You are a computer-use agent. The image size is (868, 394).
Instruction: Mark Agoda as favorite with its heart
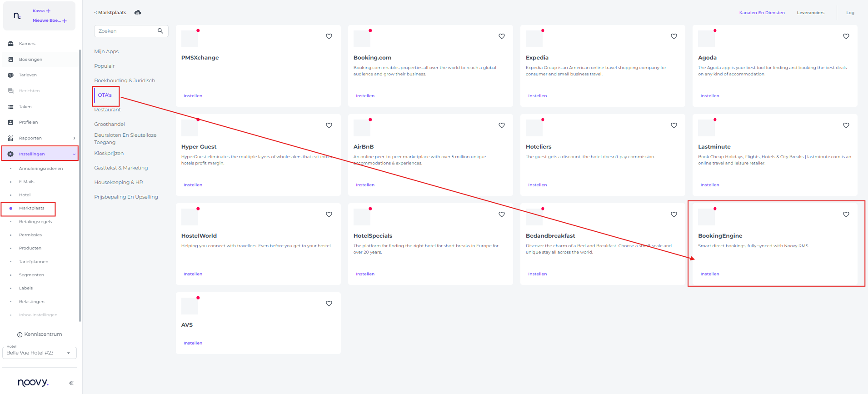(846, 36)
